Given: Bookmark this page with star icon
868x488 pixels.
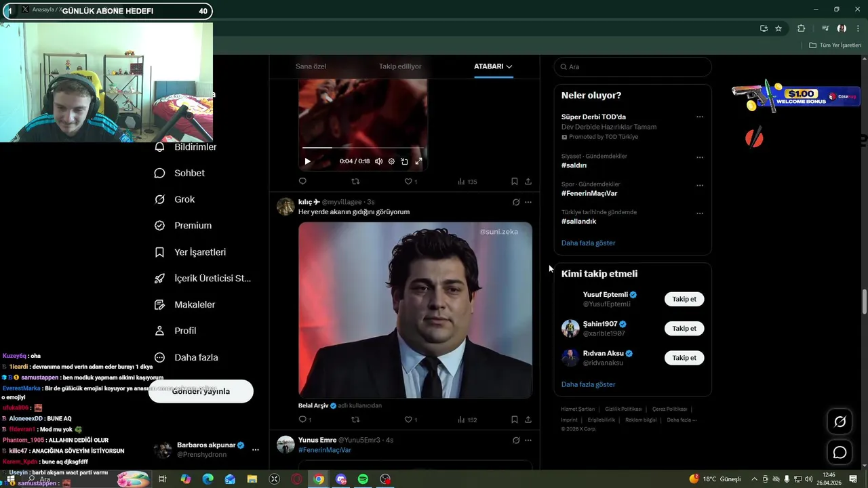Looking at the screenshot, I should pyautogui.click(x=778, y=28).
